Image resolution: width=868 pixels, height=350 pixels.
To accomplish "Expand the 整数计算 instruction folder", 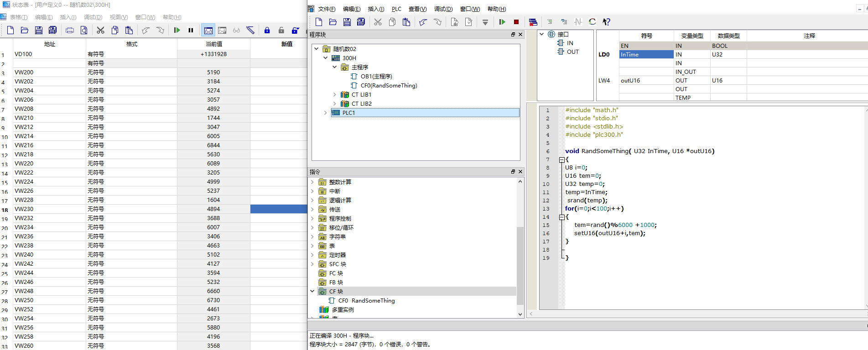I will pos(312,182).
